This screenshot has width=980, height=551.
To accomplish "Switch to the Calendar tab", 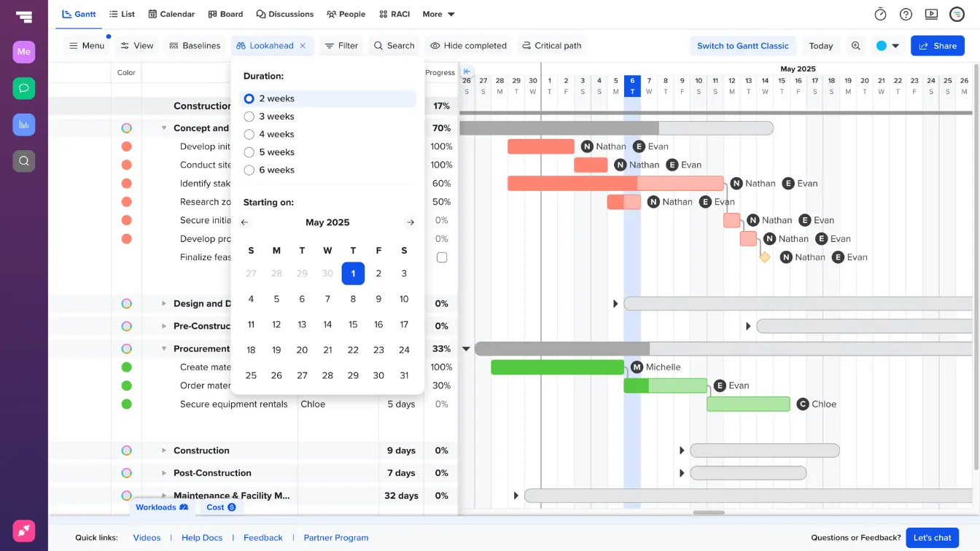I will 171,14.
